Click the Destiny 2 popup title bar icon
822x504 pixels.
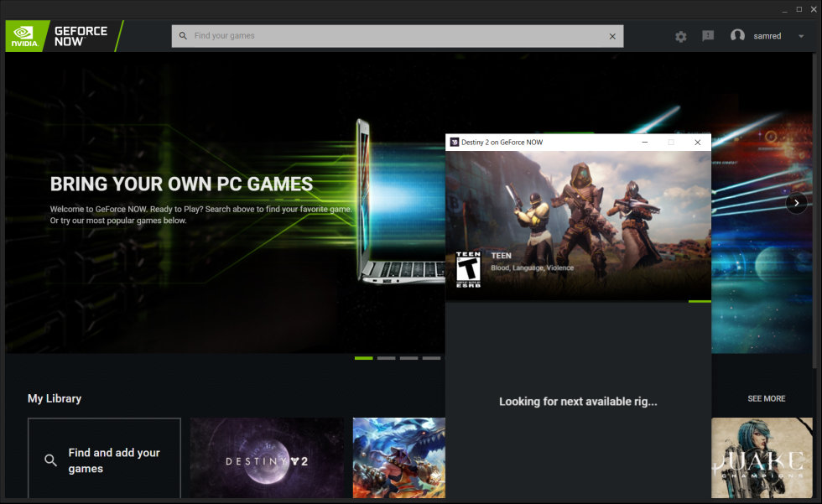pyautogui.click(x=455, y=142)
